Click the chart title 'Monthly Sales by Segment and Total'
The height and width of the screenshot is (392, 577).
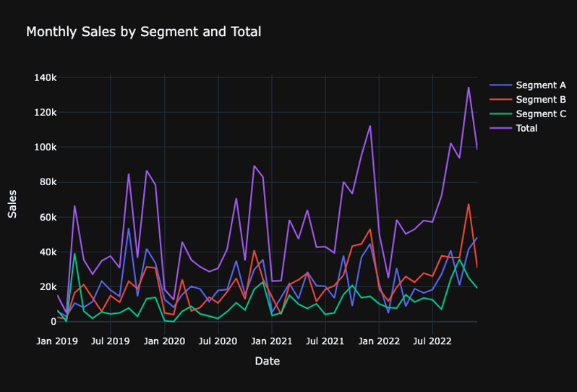(x=144, y=32)
